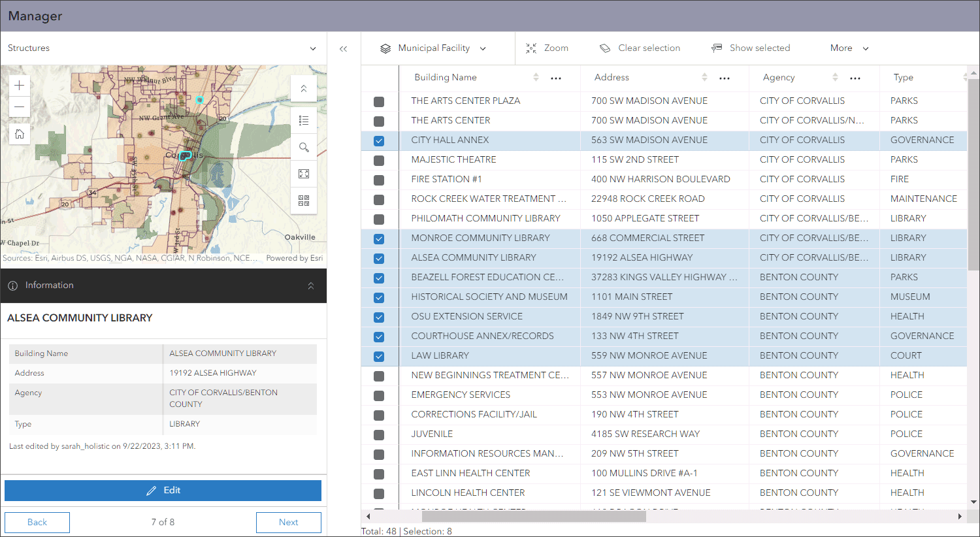This screenshot has width=980, height=537.
Task: Zoom out on the map
Action: (x=20, y=106)
